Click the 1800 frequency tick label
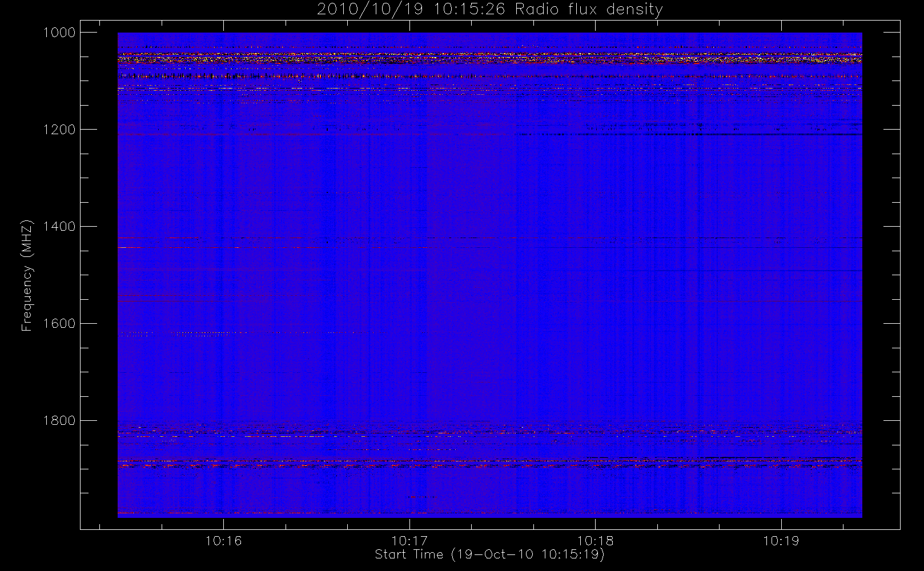This screenshot has width=924, height=571. [x=59, y=421]
